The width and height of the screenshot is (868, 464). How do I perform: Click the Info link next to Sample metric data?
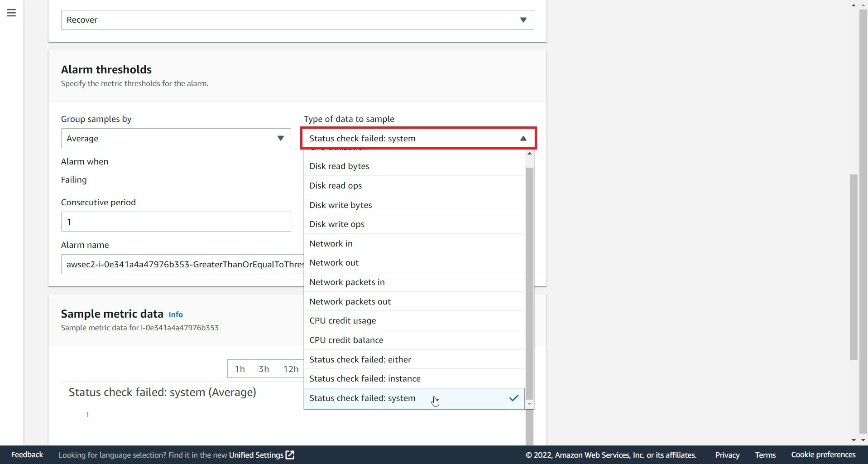point(176,314)
